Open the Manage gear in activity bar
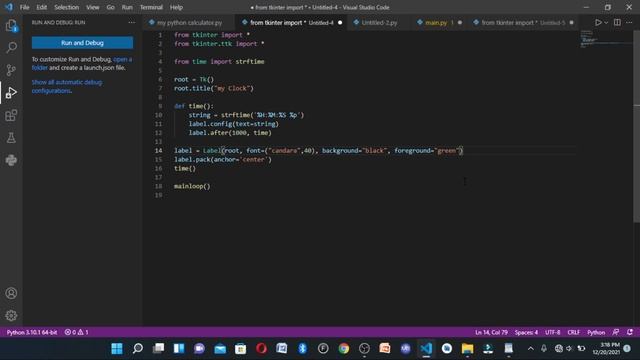This screenshot has height=360, width=640. (11, 316)
